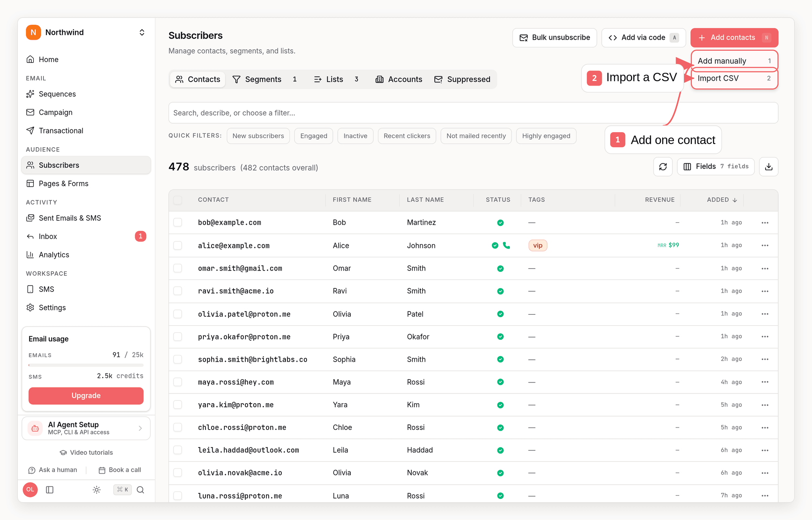The image size is (812, 520).
Task: Open more options for alice@example.com row
Action: click(x=765, y=245)
